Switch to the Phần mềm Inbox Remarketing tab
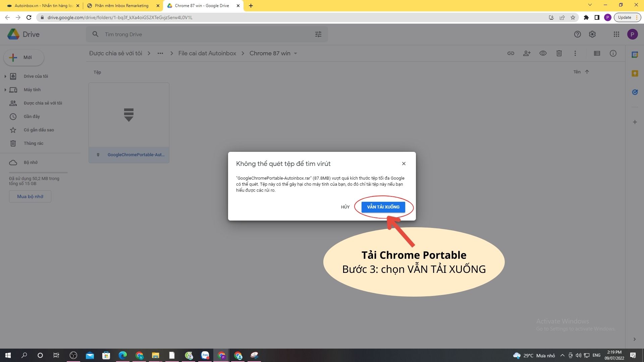The width and height of the screenshot is (644, 362). (121, 6)
